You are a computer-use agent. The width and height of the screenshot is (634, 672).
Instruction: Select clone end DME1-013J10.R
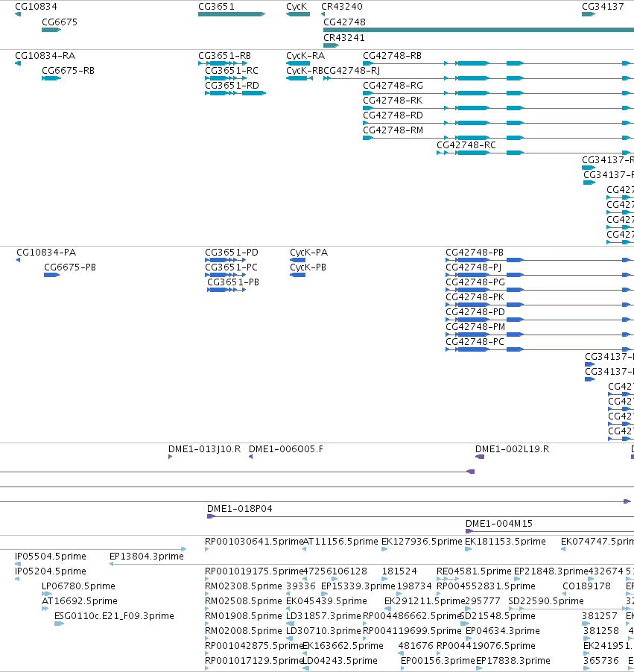coord(204,448)
